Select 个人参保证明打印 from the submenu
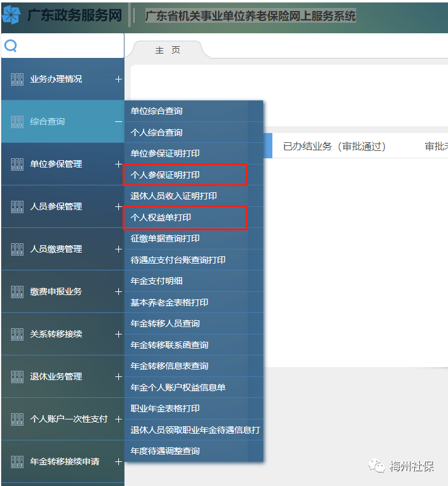Viewport: 448px width, 486px height. point(165,175)
